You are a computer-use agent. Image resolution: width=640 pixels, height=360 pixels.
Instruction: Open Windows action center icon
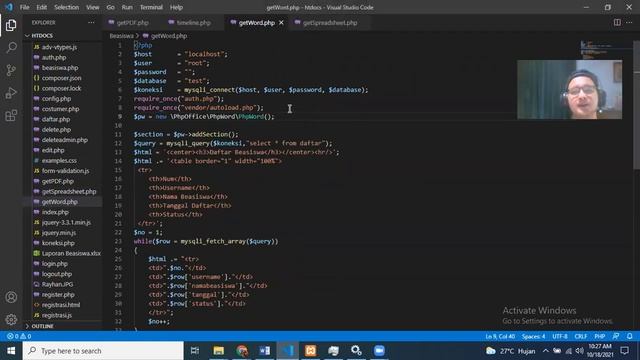click(x=624, y=351)
